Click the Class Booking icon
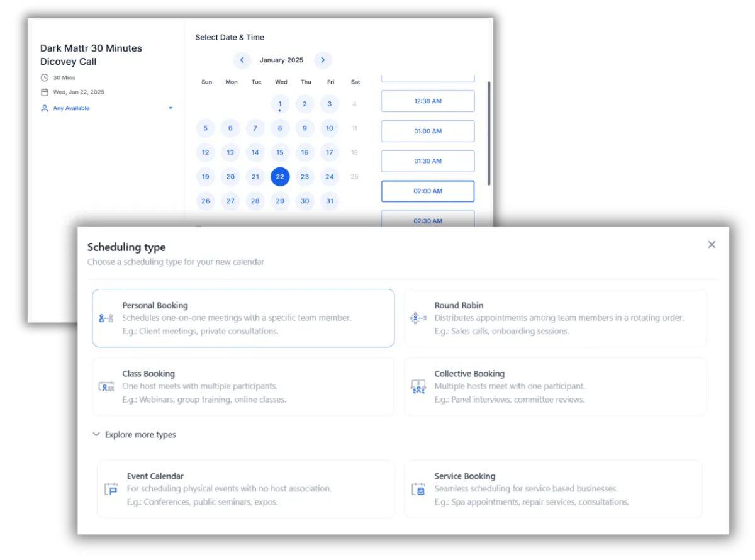The height and width of the screenshot is (560, 755). [106, 386]
